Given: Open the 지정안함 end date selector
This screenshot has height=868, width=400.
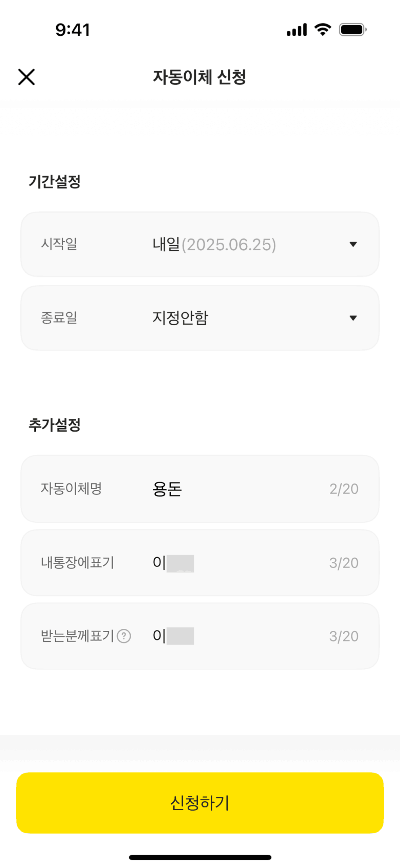Looking at the screenshot, I should coord(180,318).
